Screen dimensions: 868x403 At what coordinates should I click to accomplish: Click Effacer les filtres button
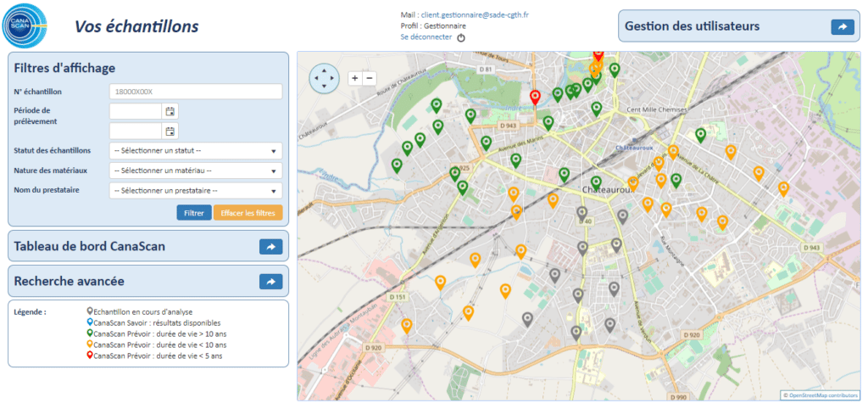click(x=248, y=213)
